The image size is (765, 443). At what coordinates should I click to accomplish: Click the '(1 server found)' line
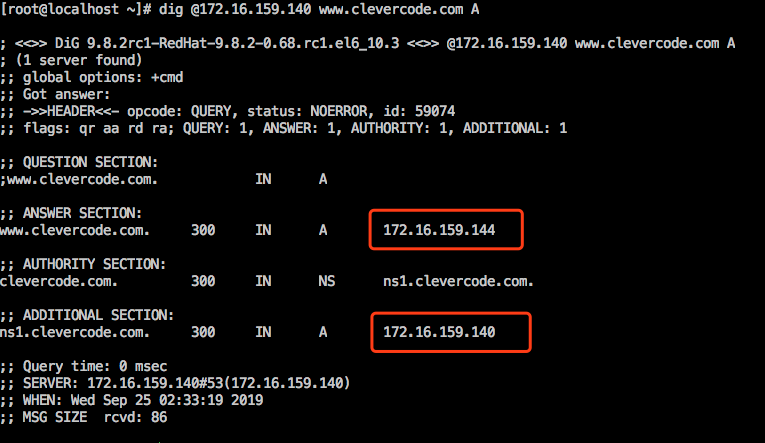pyautogui.click(x=71, y=60)
